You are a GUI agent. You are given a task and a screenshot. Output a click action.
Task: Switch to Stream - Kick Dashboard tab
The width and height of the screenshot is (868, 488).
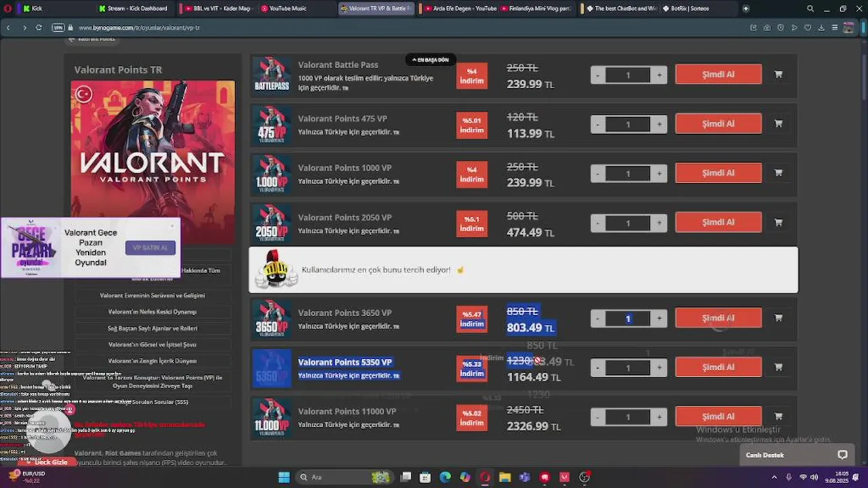(x=136, y=9)
